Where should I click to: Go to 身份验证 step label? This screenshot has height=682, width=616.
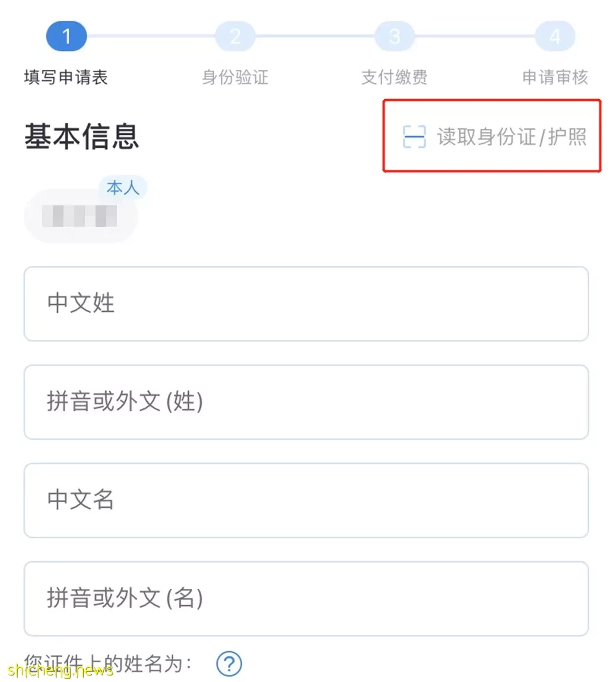(235, 77)
